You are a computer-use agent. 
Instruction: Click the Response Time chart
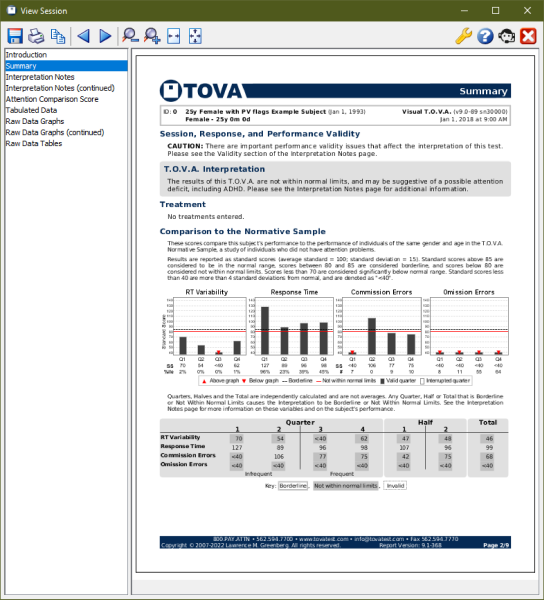tap(293, 326)
